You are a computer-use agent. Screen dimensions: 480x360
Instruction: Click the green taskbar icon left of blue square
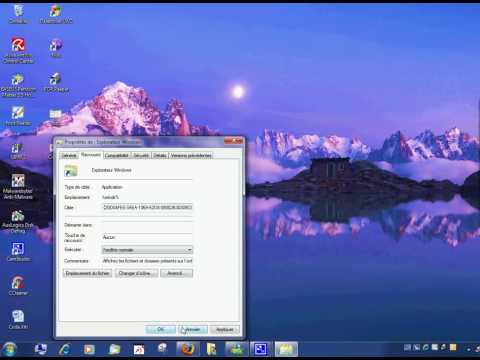(x=236, y=349)
